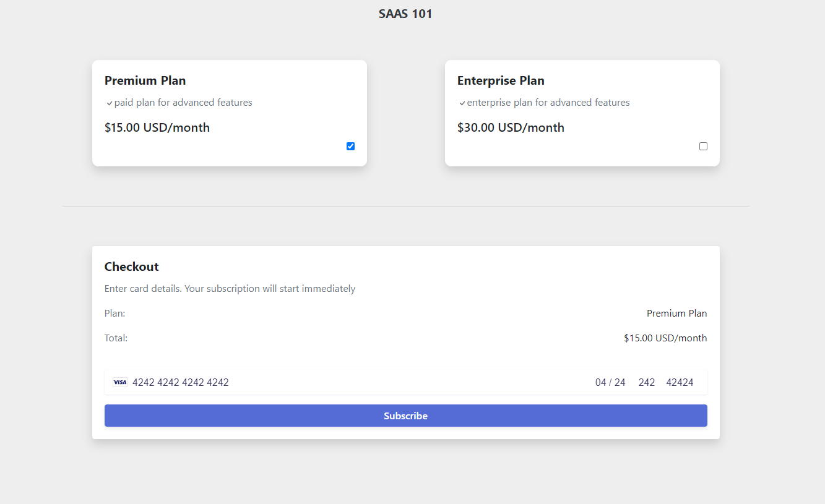Click the Subscribe button
The image size is (825, 504).
pos(405,416)
